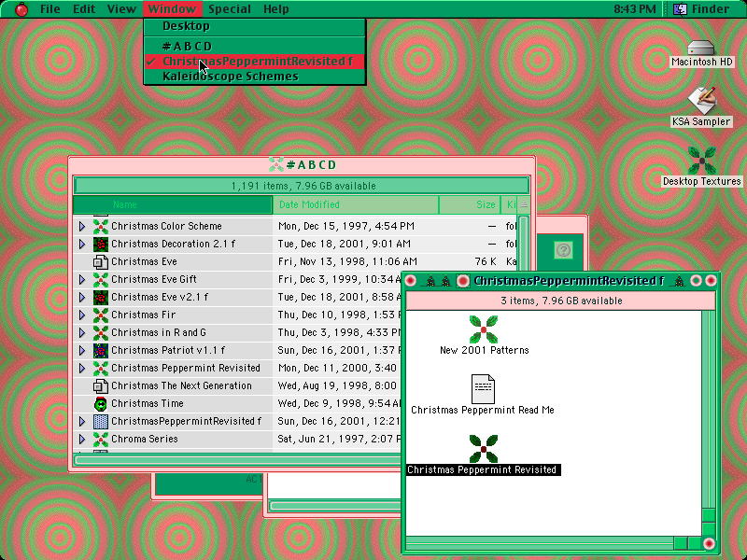Click the menu bar clock showing 8:43 PM
Image resolution: width=747 pixels, height=560 pixels.
[x=635, y=9]
